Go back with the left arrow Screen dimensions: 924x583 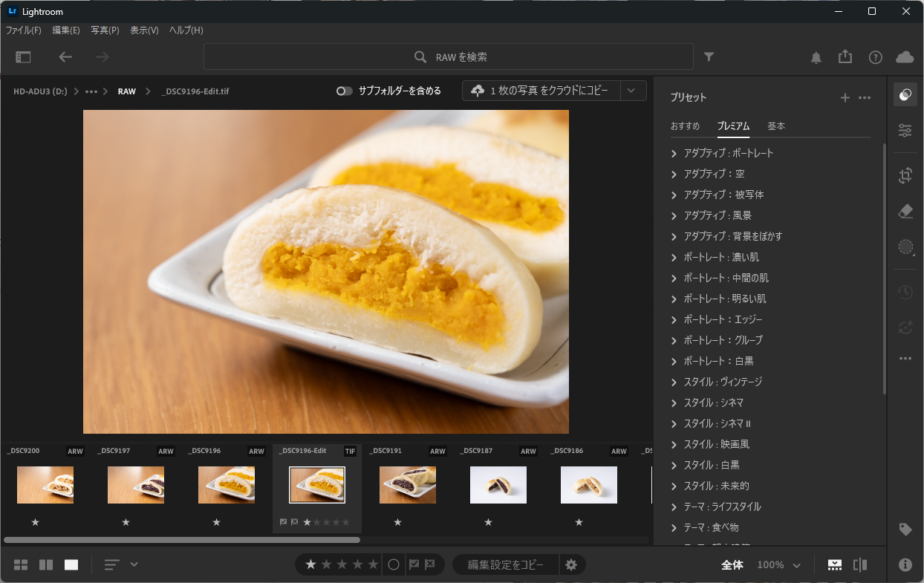65,57
